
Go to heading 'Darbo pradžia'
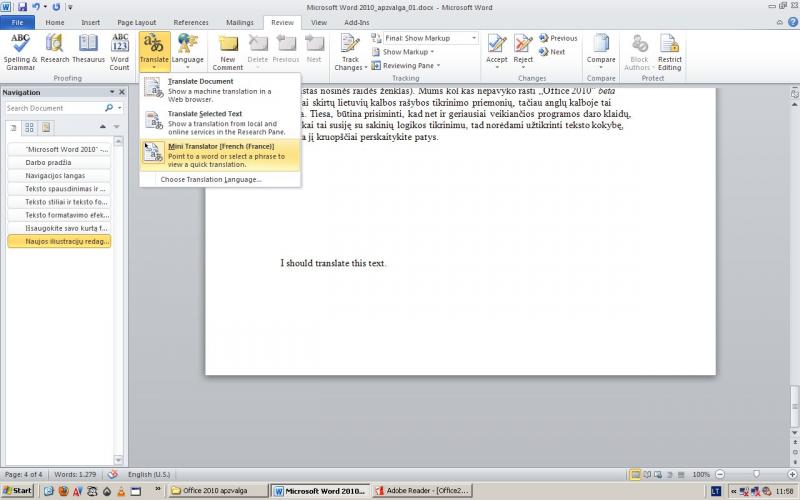pos(59,162)
